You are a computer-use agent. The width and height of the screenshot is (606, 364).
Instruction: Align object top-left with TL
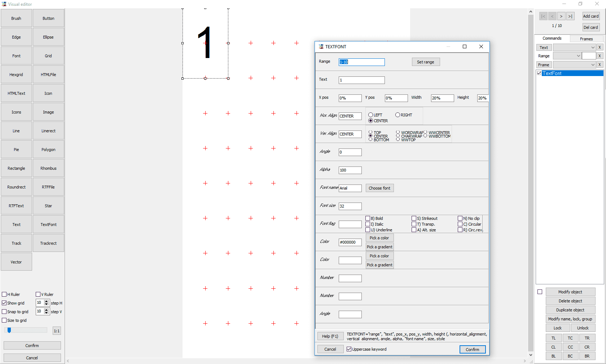tap(553, 338)
